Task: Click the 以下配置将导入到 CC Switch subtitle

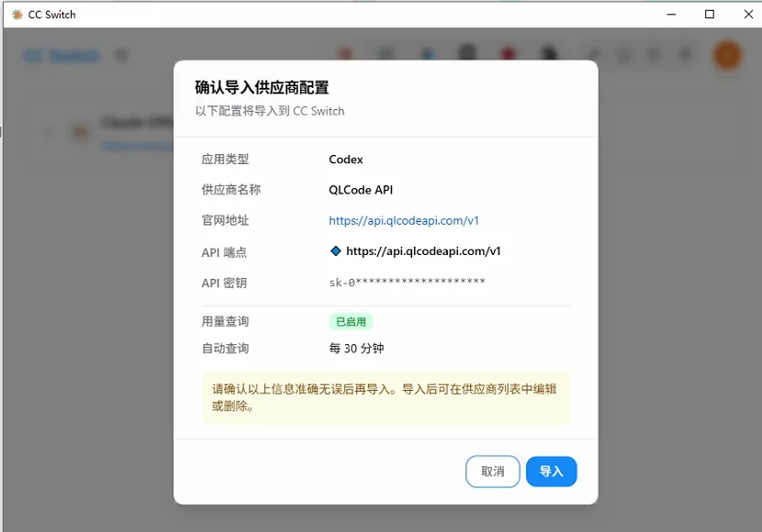Action: (x=270, y=111)
